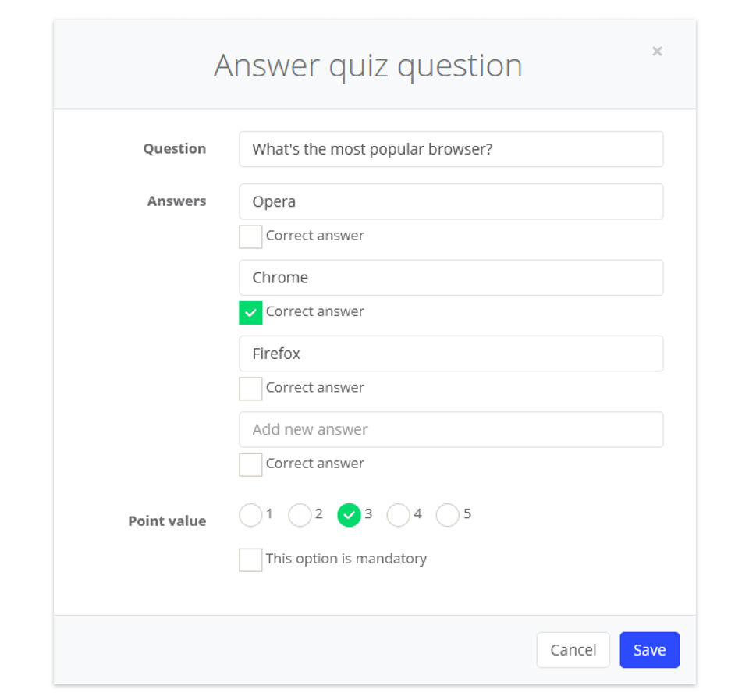Uncheck Chrome as correct answer

point(250,312)
